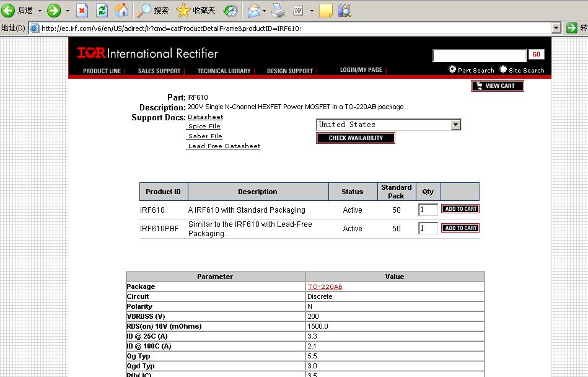Click the 'VBRDSS (V)' parameter row label
The image size is (588, 377).
(146, 316)
